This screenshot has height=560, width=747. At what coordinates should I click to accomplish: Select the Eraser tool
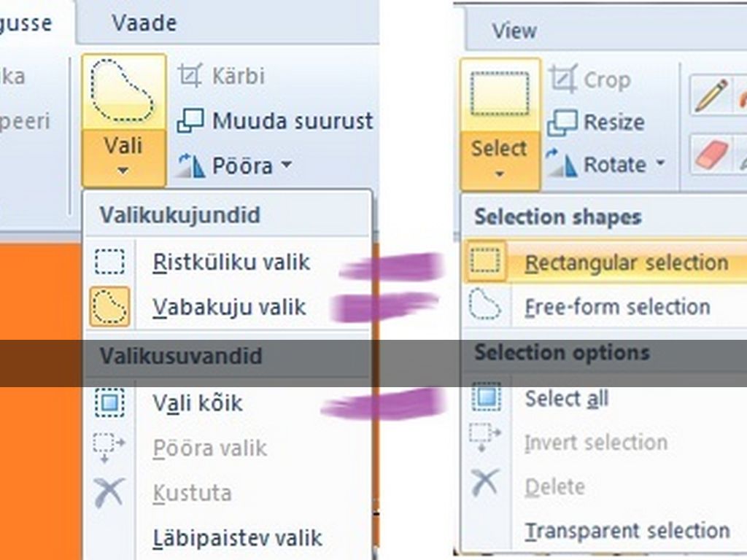coord(711,154)
